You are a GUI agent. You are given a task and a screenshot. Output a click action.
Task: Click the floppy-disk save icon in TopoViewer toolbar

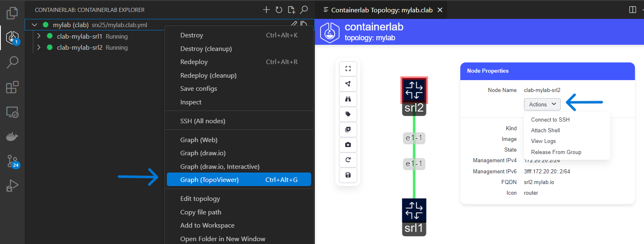tap(348, 175)
